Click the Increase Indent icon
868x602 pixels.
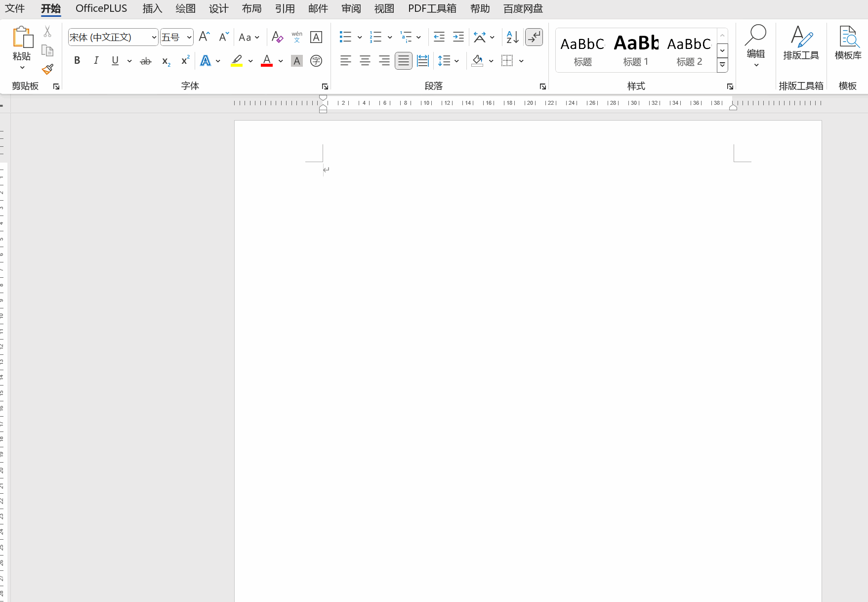coord(458,37)
